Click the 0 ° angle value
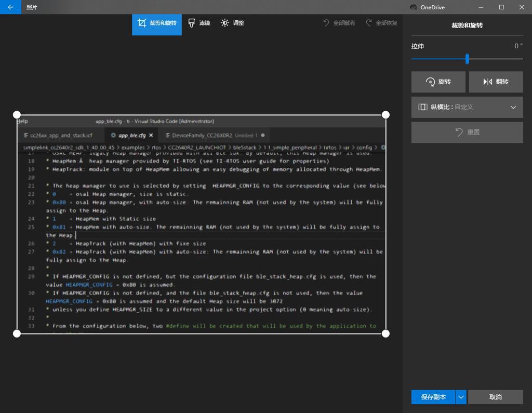Image resolution: width=532 pixels, height=413 pixels. coord(518,46)
